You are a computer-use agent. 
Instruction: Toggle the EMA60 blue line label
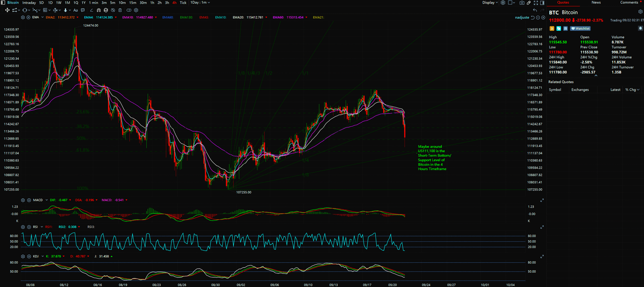pyautogui.click(x=168, y=17)
